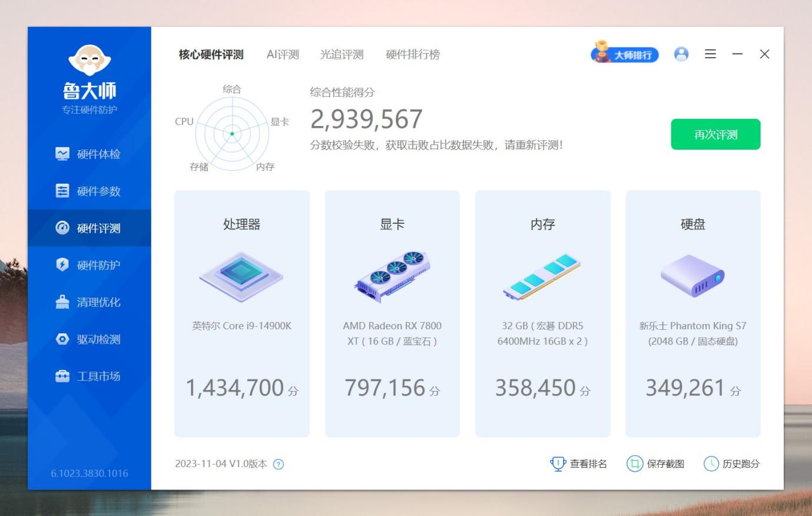Click the radar chart of scores
The width and height of the screenshot is (812, 516).
232,133
